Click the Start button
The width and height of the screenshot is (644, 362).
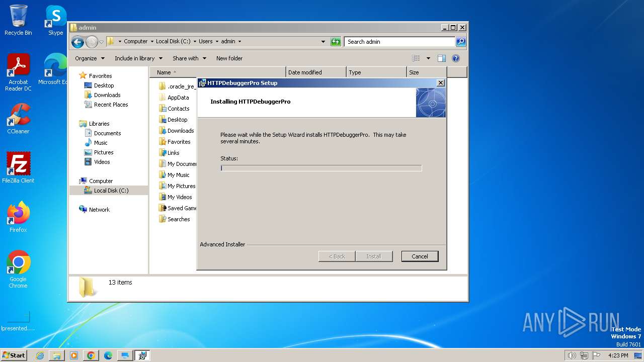pos(14,355)
